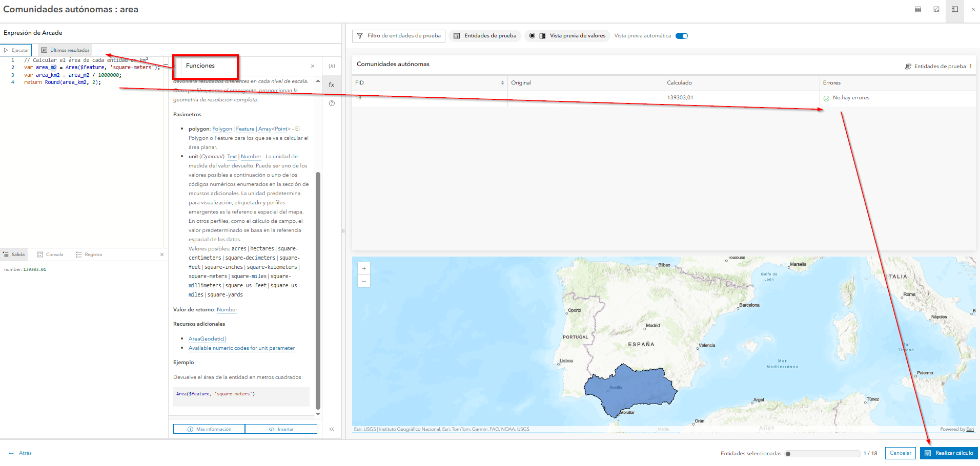Switch to the Consola tab
This screenshot has height=466, width=980.
50,255
